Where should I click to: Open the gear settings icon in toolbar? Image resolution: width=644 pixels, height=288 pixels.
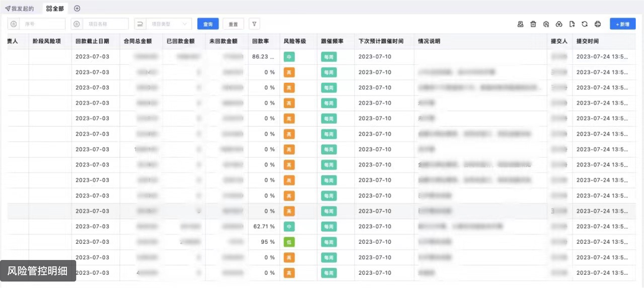[x=546, y=24]
